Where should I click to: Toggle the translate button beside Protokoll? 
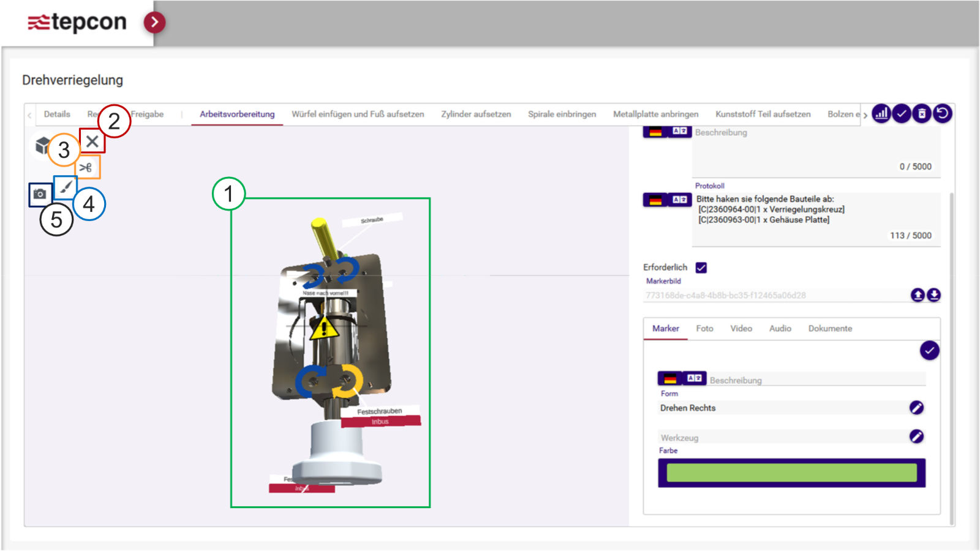click(x=680, y=200)
